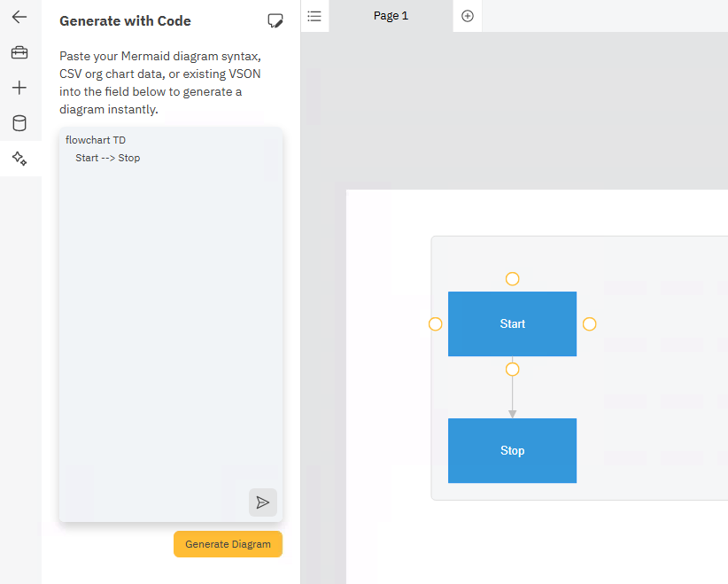This screenshot has height=584, width=728.
Task: Click the 'Start --> Stop' code line
Action: 108,158
